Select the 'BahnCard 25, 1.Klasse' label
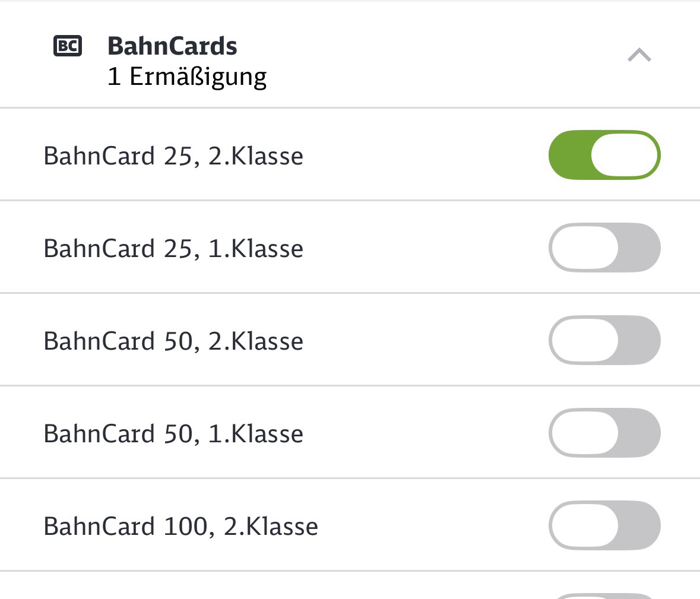This screenshot has height=599, width=700. (x=173, y=248)
